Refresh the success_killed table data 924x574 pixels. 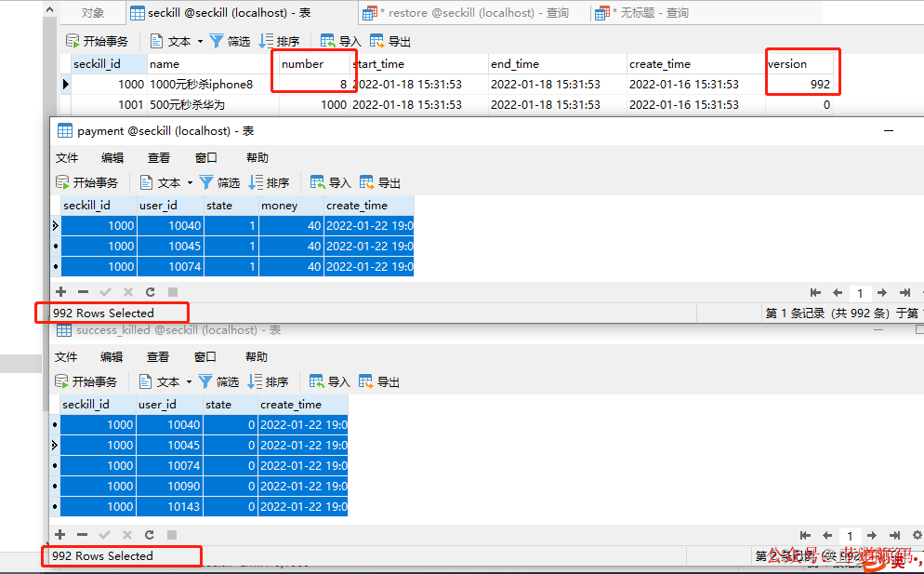point(150,535)
